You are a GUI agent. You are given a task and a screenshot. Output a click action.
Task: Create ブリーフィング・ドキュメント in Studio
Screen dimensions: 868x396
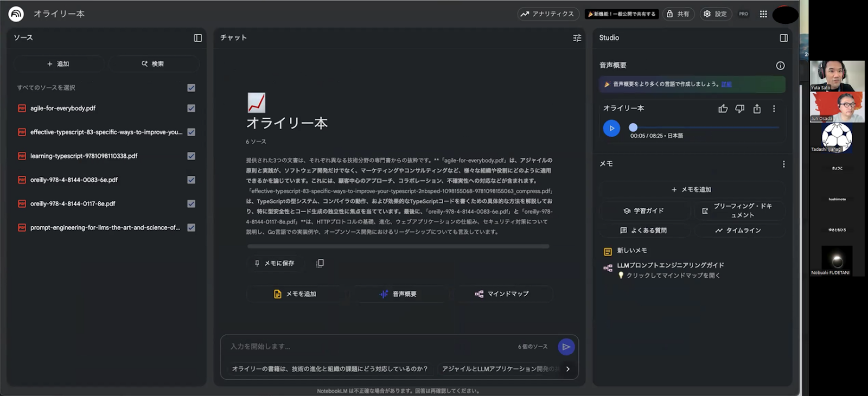click(x=739, y=211)
